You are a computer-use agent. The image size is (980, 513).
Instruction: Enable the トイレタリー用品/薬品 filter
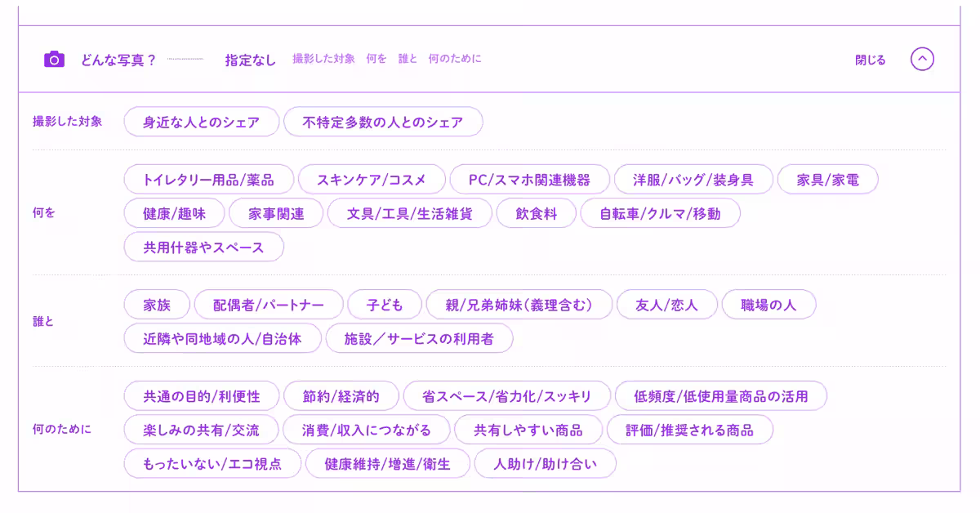pyautogui.click(x=210, y=179)
